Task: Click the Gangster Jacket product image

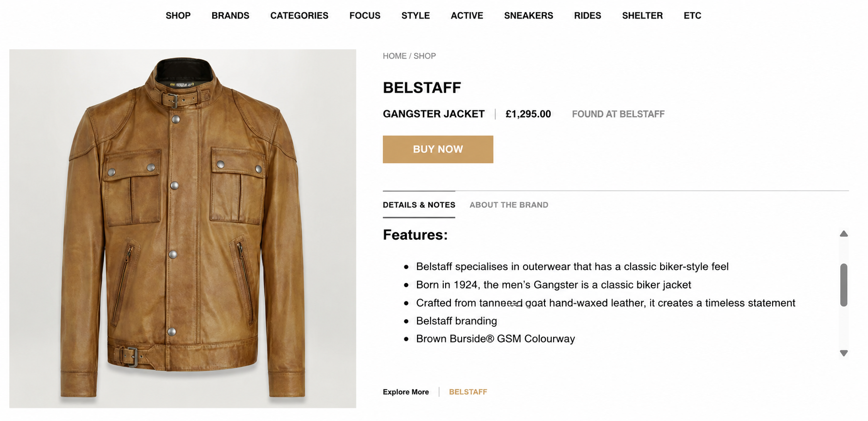Action: point(183,229)
